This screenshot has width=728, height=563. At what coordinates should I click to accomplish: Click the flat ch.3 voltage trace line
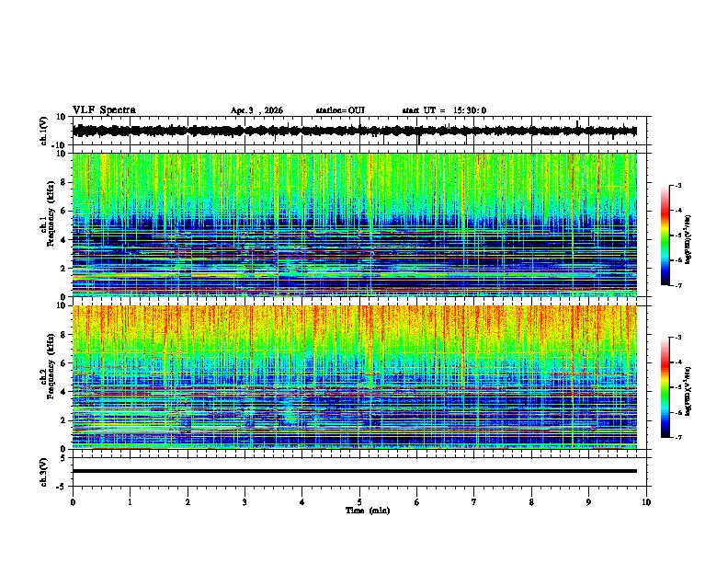(354, 471)
